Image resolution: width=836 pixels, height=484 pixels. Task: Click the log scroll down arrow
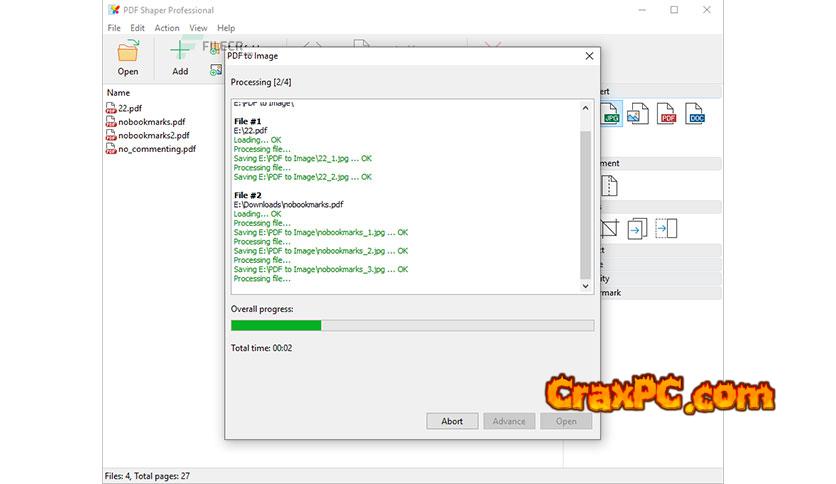coord(585,286)
